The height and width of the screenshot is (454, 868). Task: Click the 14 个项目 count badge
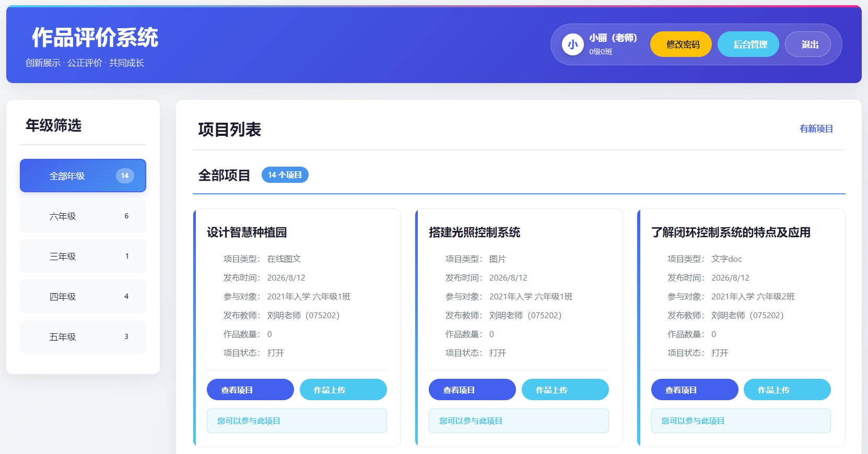pyautogui.click(x=285, y=175)
